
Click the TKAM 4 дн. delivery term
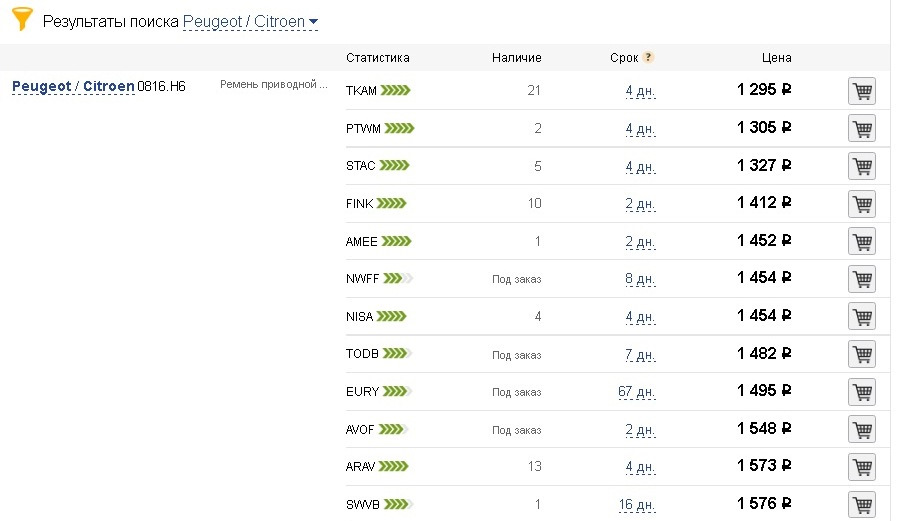click(x=640, y=91)
